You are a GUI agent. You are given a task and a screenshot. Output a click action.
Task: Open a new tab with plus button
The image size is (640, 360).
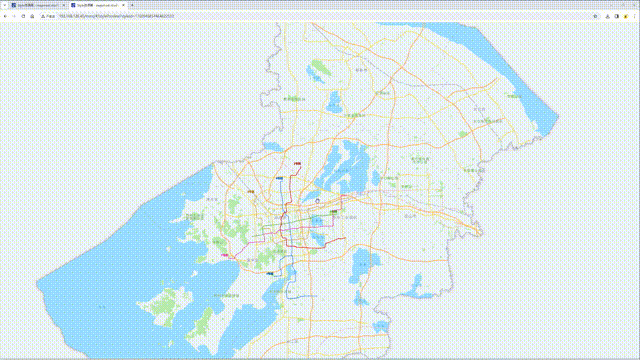(132, 5)
